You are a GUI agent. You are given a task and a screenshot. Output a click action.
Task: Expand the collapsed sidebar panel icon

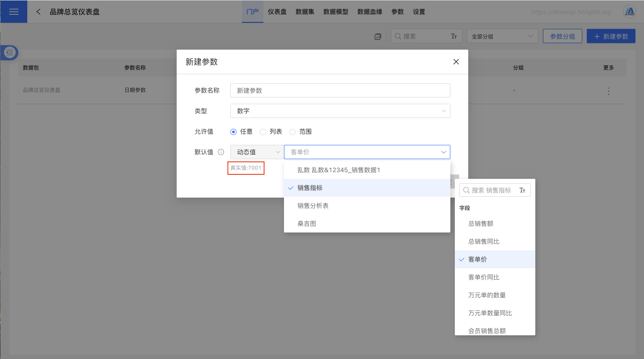point(10,53)
